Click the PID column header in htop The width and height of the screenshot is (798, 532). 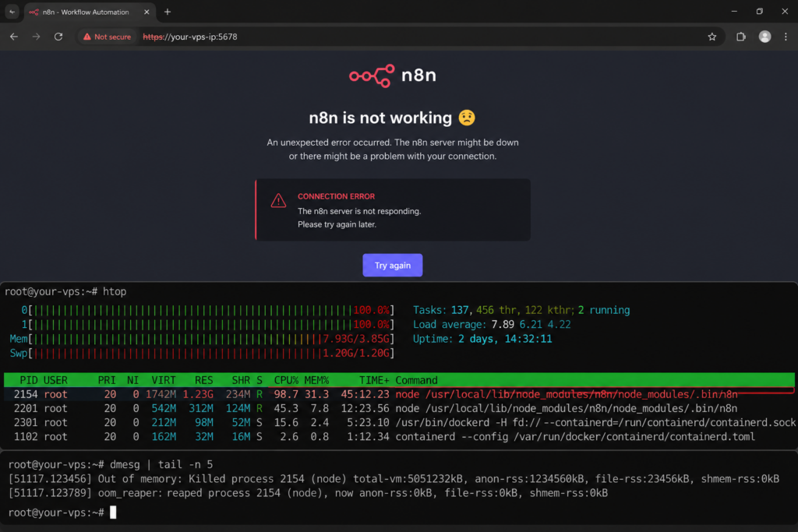coord(29,380)
